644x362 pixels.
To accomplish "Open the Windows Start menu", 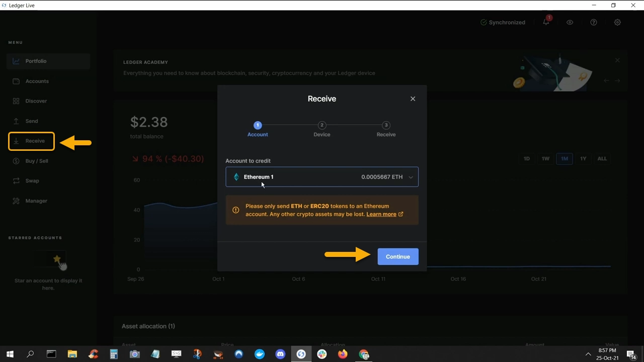I will 10,354.
